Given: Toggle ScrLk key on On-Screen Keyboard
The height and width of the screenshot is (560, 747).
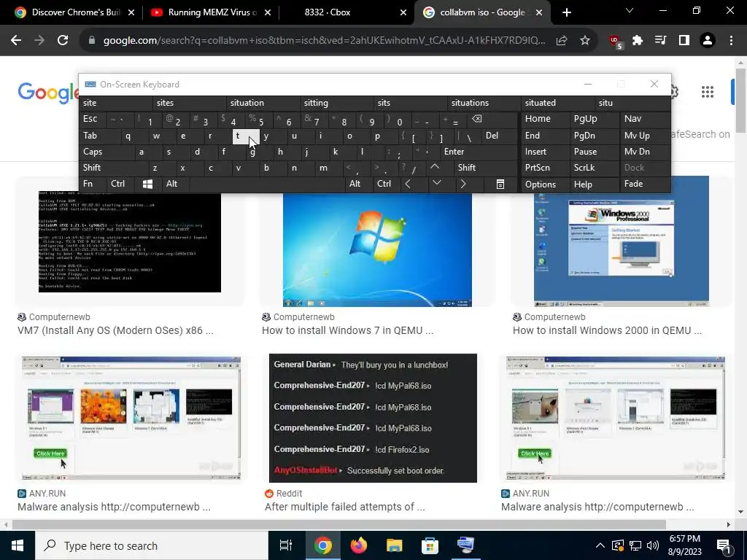Looking at the screenshot, I should coord(594,168).
